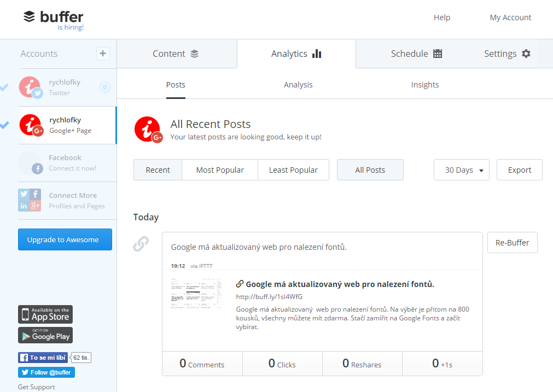Click 'Connect it now!' for Facebook
The height and width of the screenshot is (392, 553).
coord(72,168)
